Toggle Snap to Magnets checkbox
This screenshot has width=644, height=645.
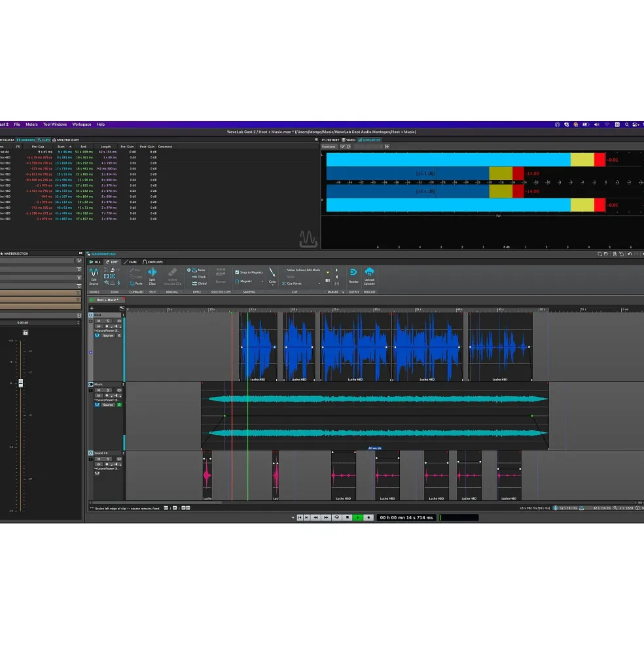click(x=237, y=272)
